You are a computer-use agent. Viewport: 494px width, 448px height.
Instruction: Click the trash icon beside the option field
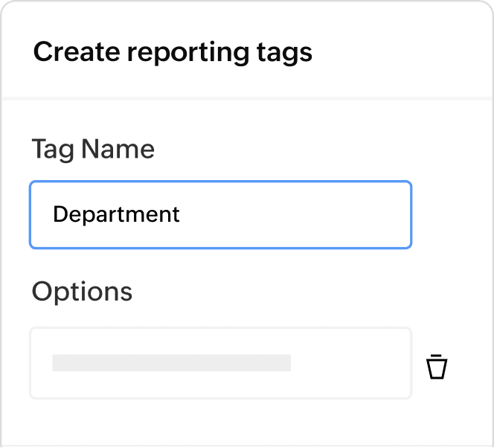(437, 367)
